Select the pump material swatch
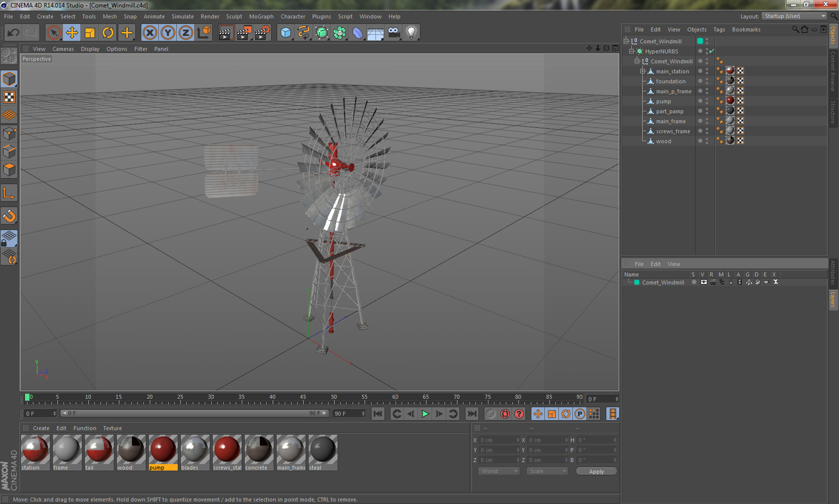839x504 pixels. click(163, 453)
